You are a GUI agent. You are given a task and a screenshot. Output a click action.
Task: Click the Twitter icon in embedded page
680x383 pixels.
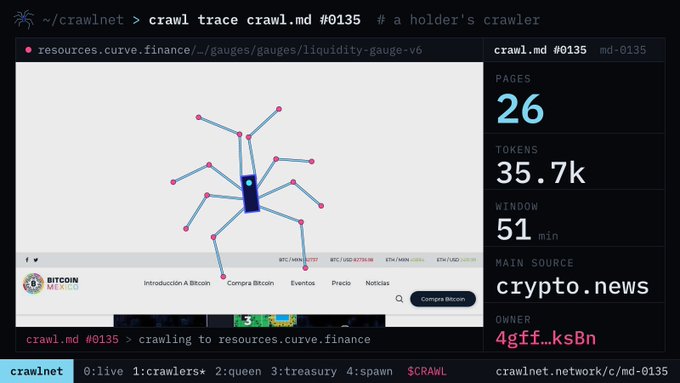[36, 260]
